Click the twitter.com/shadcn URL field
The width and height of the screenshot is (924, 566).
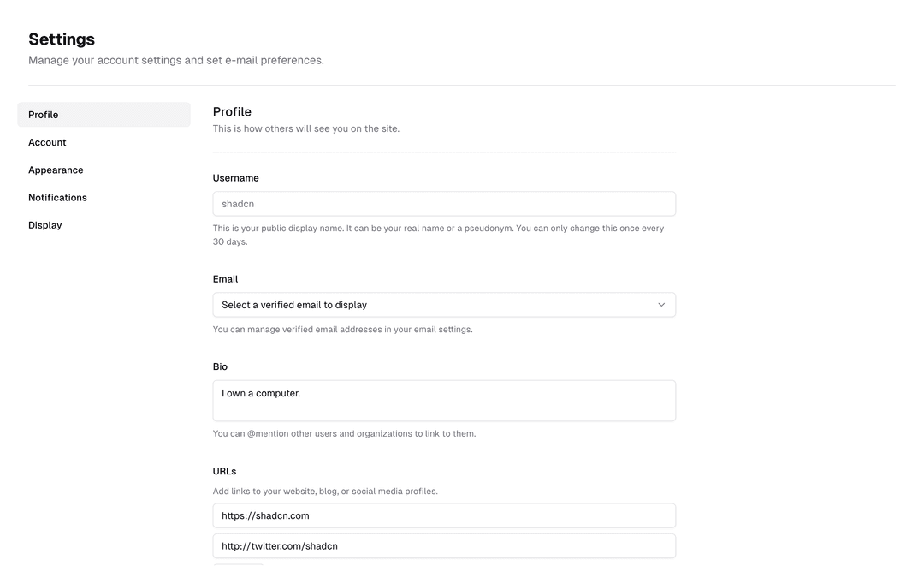pyautogui.click(x=444, y=545)
